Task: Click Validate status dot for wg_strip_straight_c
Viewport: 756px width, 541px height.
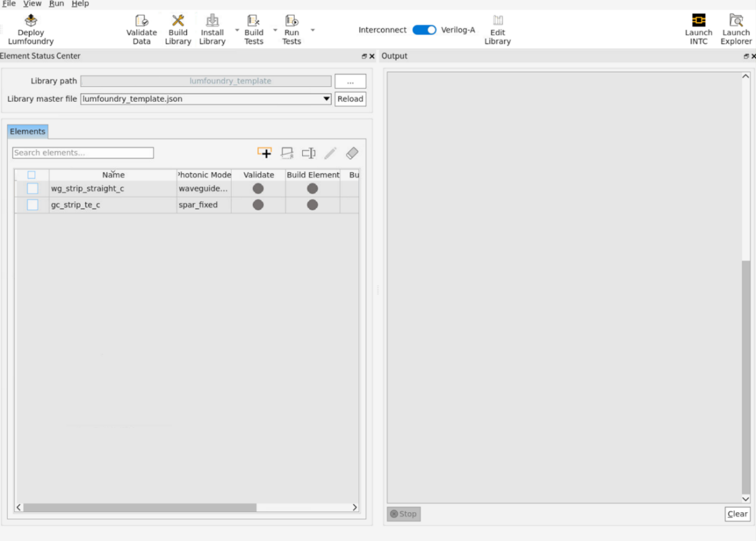Action: [258, 189]
